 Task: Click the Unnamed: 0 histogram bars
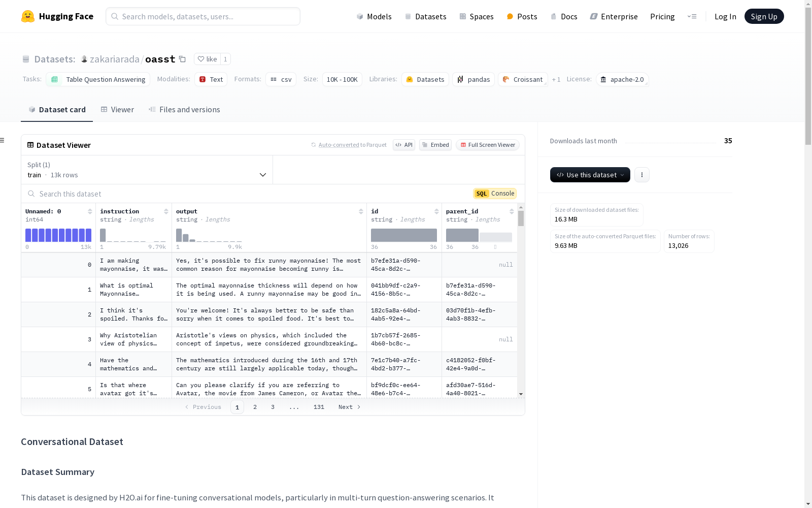coord(58,235)
